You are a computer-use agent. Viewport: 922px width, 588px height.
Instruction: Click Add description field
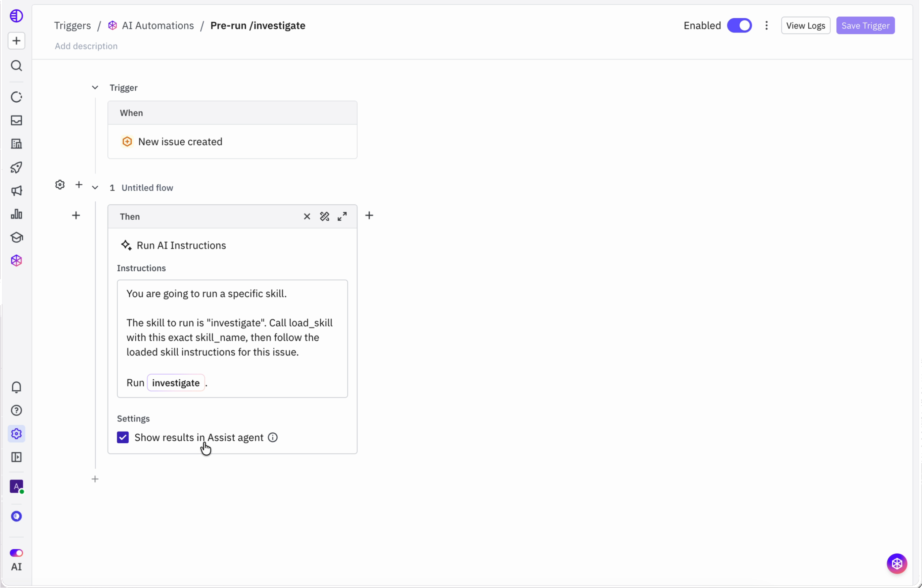coord(86,46)
